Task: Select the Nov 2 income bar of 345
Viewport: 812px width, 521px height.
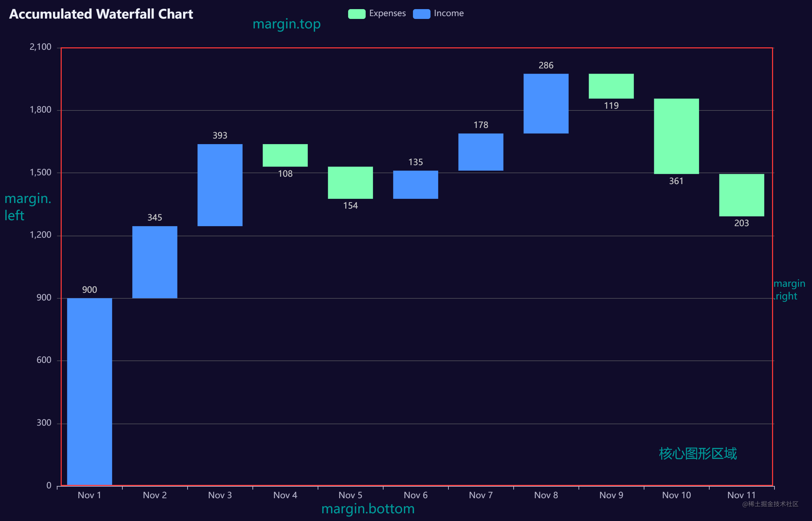Action: [x=155, y=262]
